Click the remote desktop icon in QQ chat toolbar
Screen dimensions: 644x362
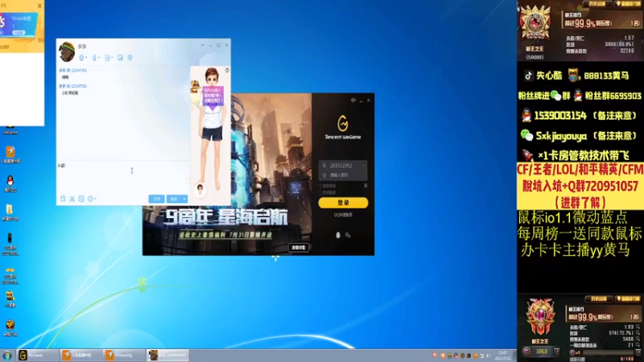(x=120, y=58)
